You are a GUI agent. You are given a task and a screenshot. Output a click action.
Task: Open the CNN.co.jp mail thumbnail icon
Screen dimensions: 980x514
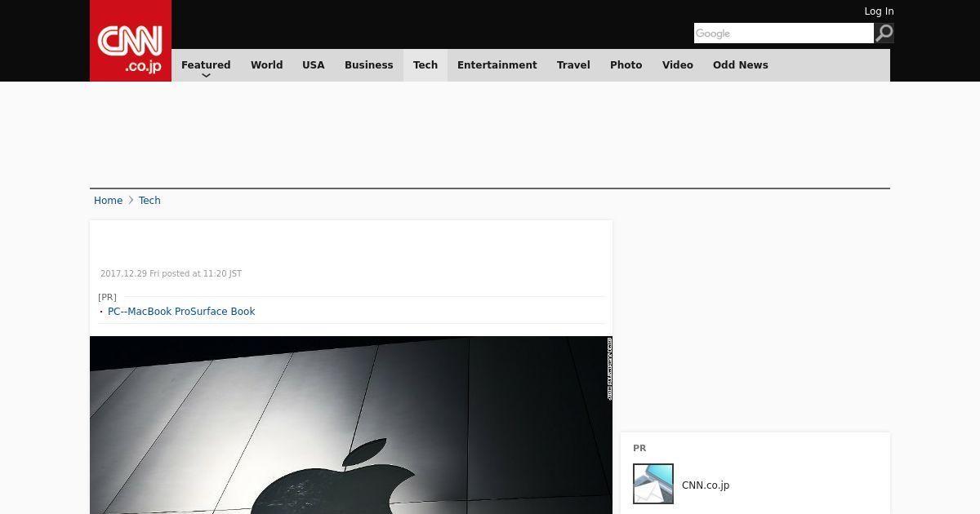[653, 484]
